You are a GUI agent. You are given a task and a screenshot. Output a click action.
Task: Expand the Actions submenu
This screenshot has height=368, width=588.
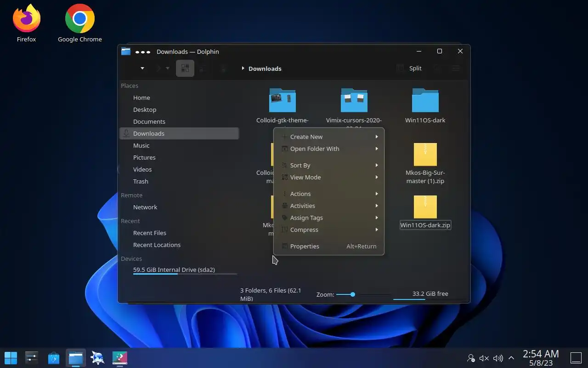[329, 194]
